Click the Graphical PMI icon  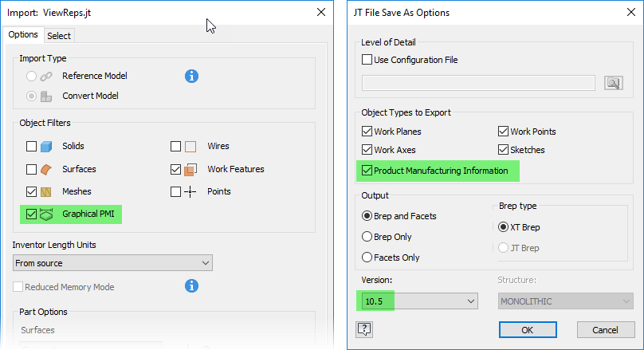(x=47, y=214)
